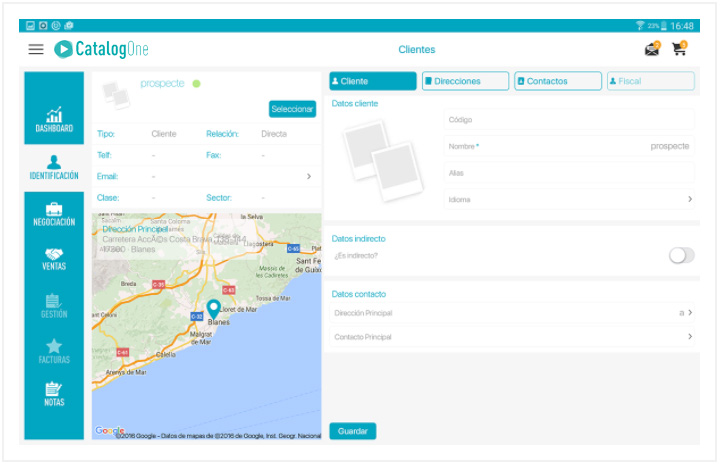The height and width of the screenshot is (467, 724).
Task: Click the Datos indirecto heading
Action: [x=358, y=239]
